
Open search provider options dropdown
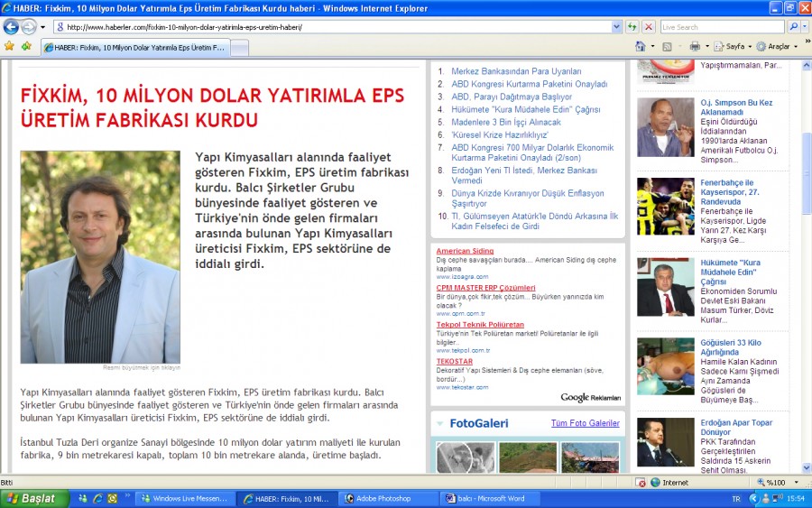tap(805, 27)
